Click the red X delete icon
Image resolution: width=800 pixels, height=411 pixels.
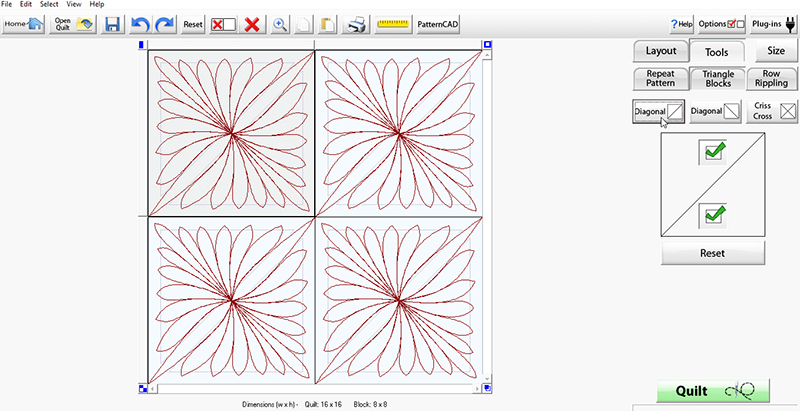tap(253, 23)
